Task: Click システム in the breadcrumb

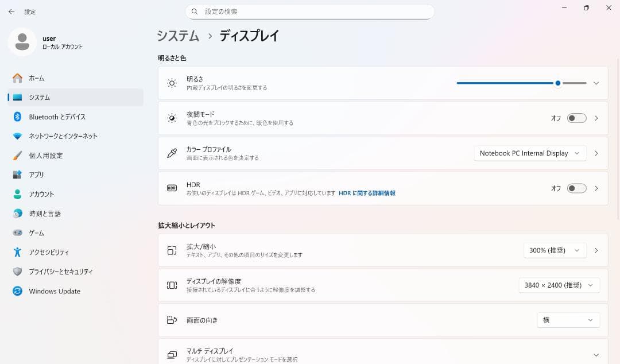Action: pyautogui.click(x=178, y=36)
